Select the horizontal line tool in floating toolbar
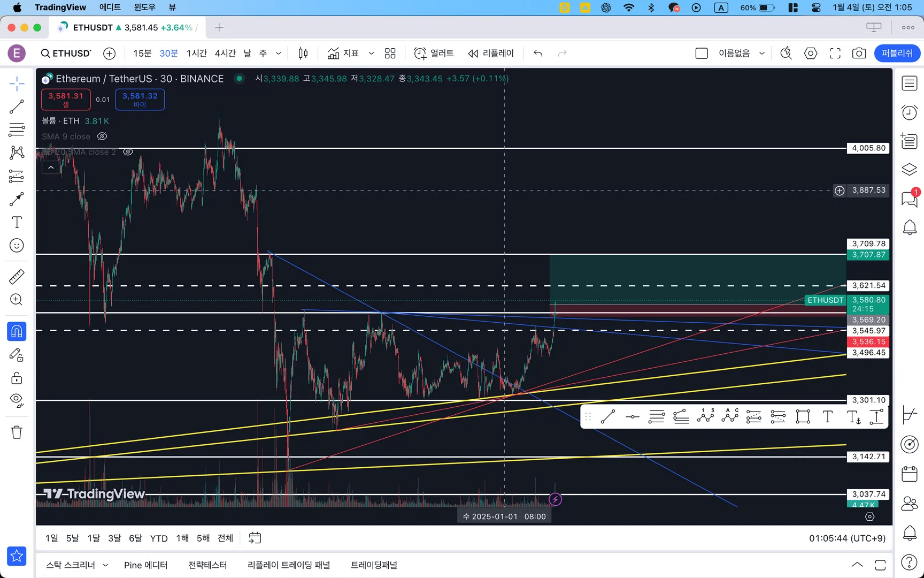924x578 pixels. tap(633, 416)
